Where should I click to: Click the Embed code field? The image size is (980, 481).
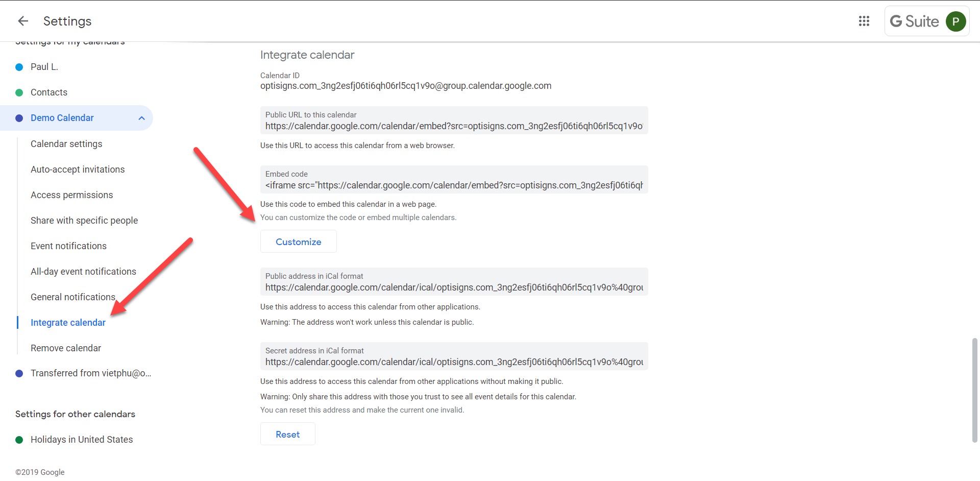click(x=454, y=180)
